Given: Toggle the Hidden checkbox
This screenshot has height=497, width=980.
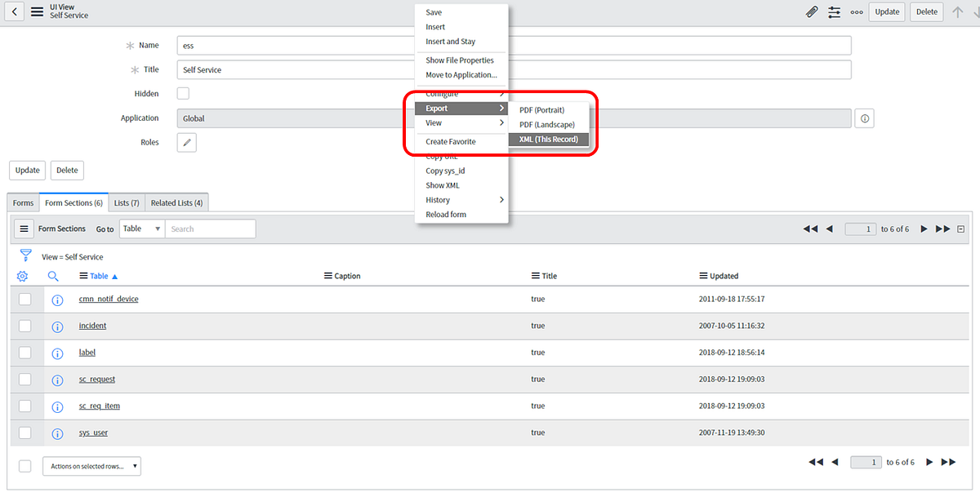Looking at the screenshot, I should click(x=183, y=93).
